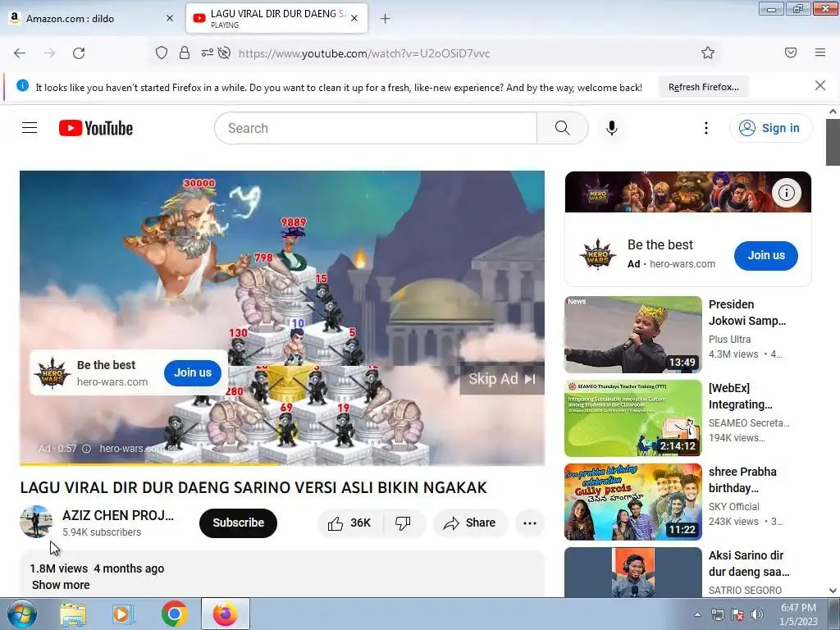Screen dimensions: 840x630
Task: Open a new browser tab
Action: 385,19
